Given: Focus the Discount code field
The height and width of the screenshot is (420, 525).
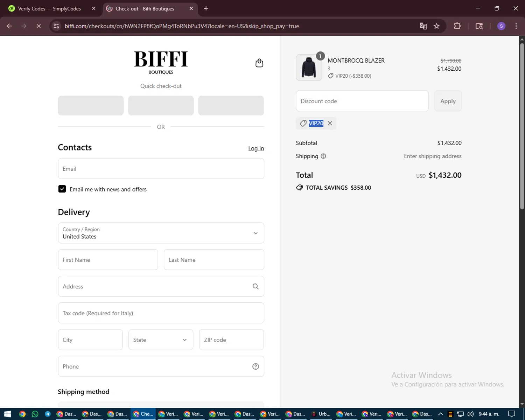Looking at the screenshot, I should [x=362, y=101].
